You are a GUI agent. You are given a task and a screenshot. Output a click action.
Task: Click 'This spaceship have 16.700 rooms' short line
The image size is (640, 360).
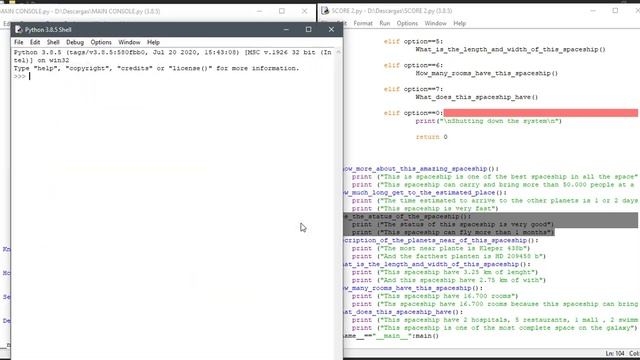435,296
